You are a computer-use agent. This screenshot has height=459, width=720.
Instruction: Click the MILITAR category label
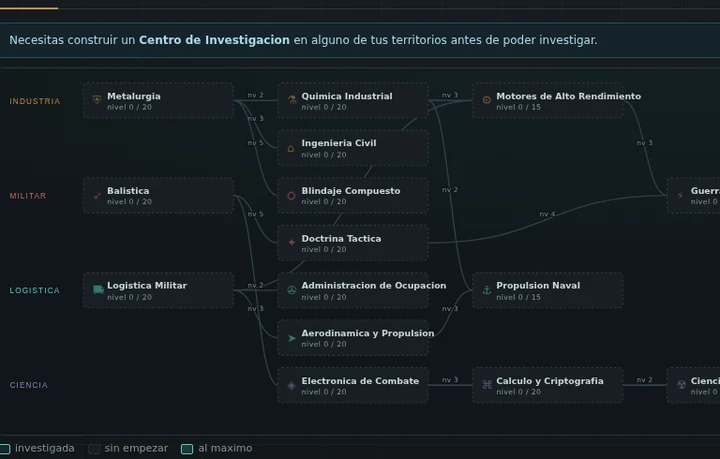[28, 196]
